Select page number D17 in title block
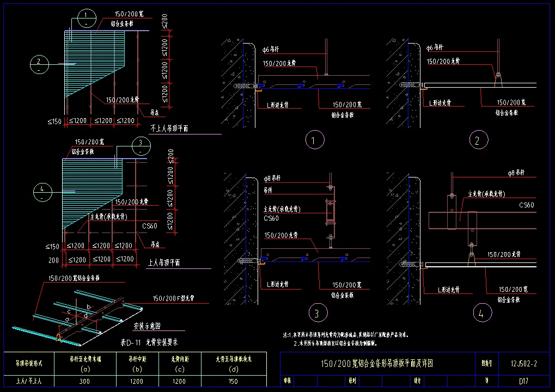This screenshot has height=392, width=555. click(x=524, y=381)
